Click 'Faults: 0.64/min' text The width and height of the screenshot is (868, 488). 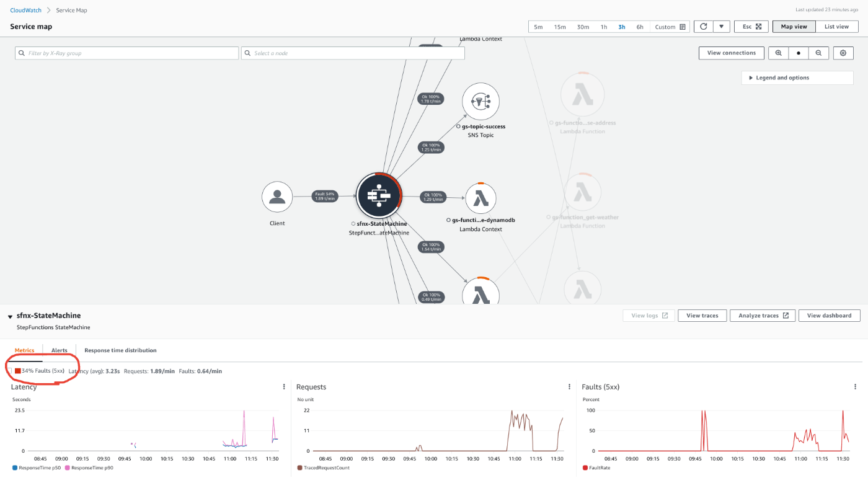200,371
